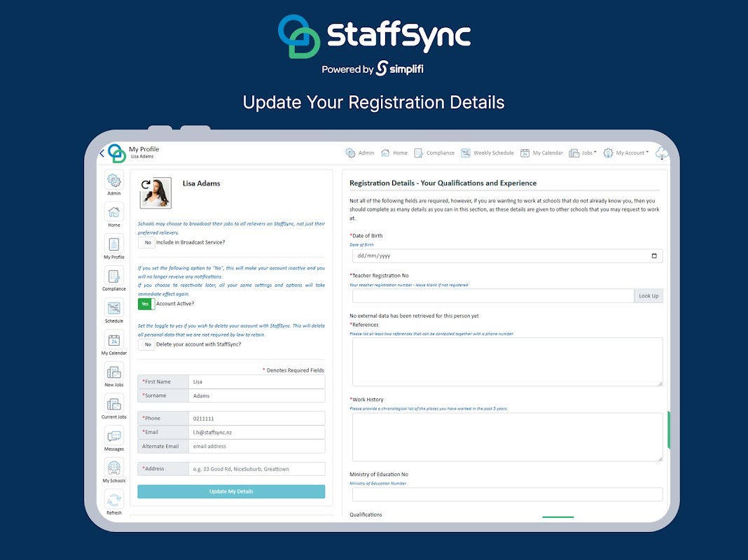View New Jobs from the sidebar
The width and height of the screenshot is (748, 560).
pyautogui.click(x=114, y=374)
